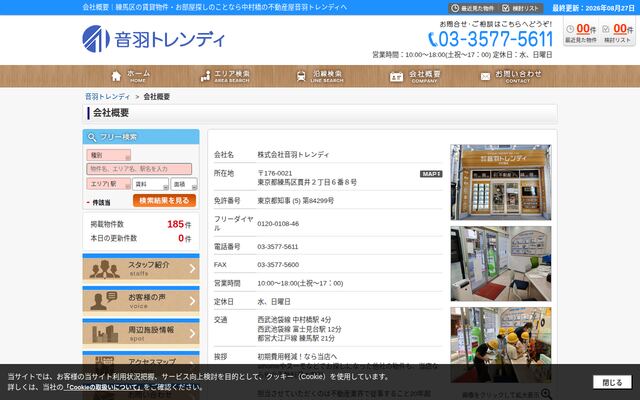Select the 本日の更新件数 0件 row
The width and height of the screenshot is (640, 400).
(141, 238)
